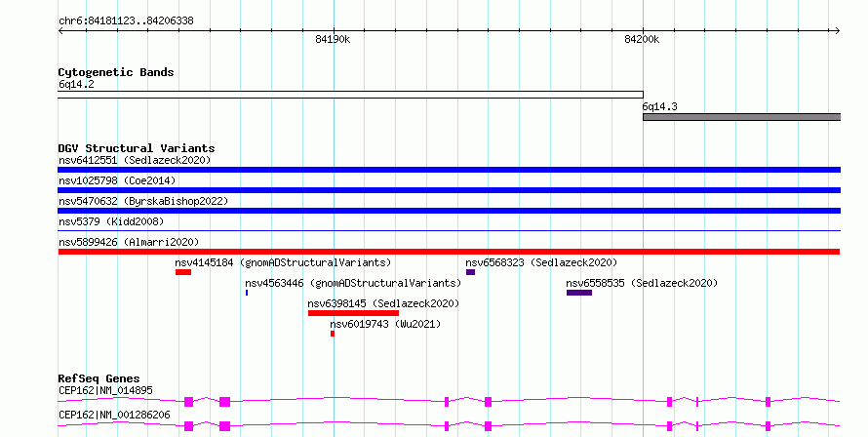Open gene label CEP162|NM_001286206

114,415
